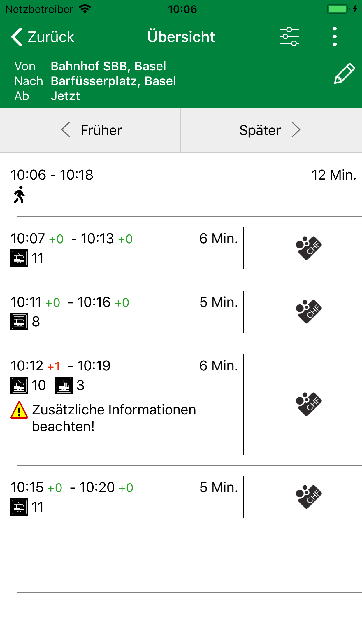The height and width of the screenshot is (644, 362).
Task: Tap the walking person icon
Action: (19, 195)
